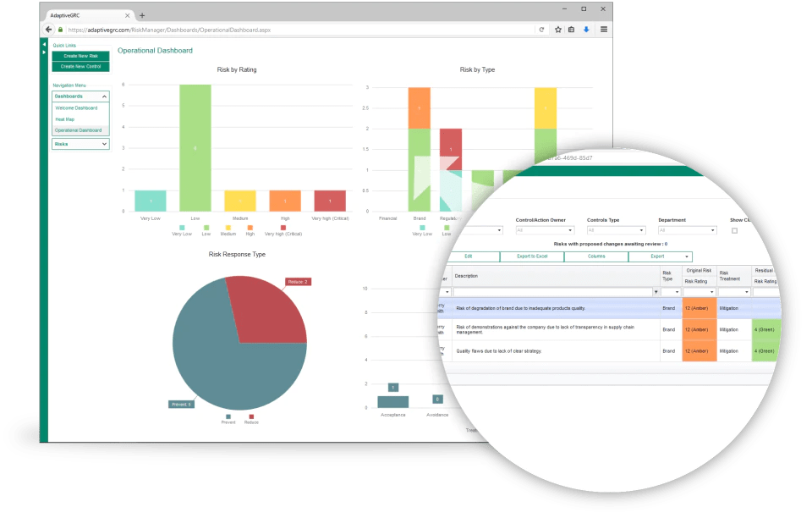Click the browser back arrow button

[49, 29]
